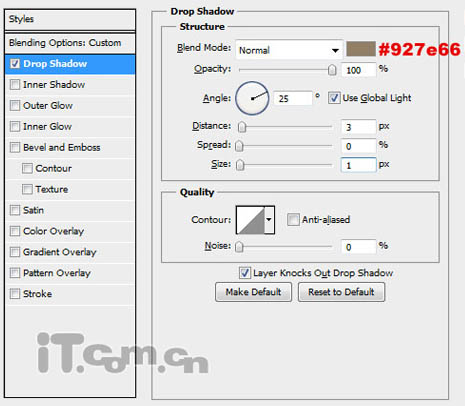Screen dimensions: 465x406
Task: Click the Opacity slider handle
Action: (x=332, y=70)
